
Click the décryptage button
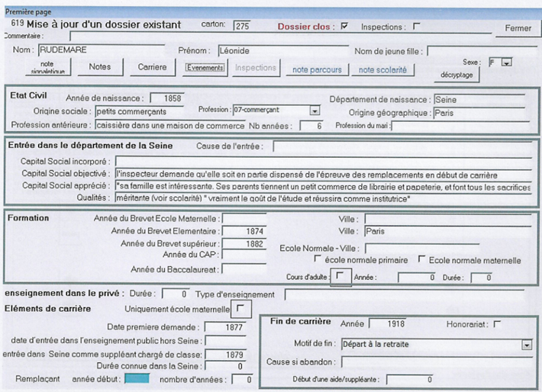tap(457, 75)
